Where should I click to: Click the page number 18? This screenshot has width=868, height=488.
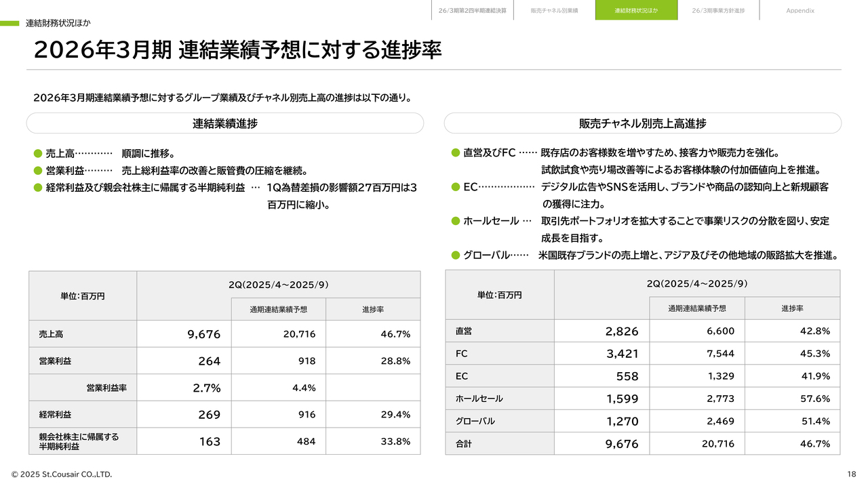coord(851,474)
